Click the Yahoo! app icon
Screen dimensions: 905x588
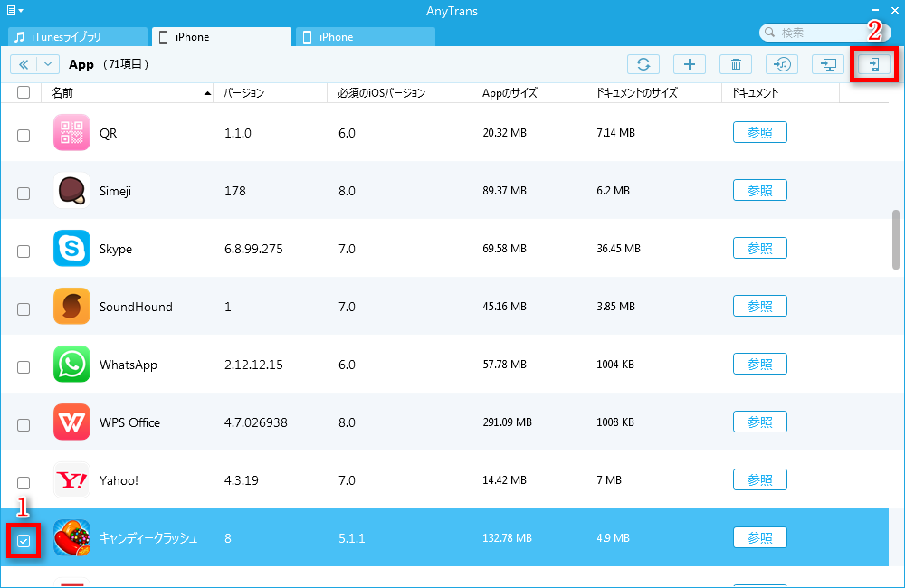tap(71, 480)
